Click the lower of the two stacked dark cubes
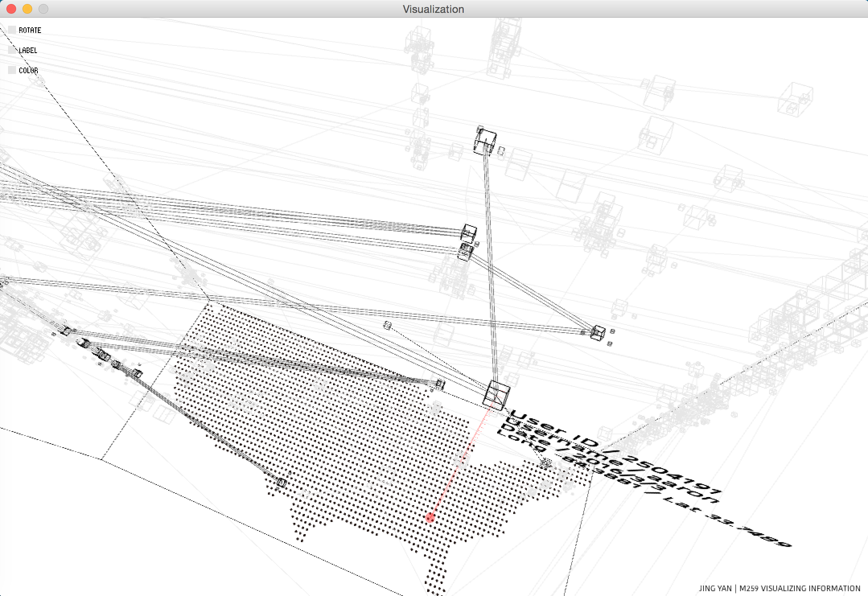The height and width of the screenshot is (596, 868). (x=465, y=251)
